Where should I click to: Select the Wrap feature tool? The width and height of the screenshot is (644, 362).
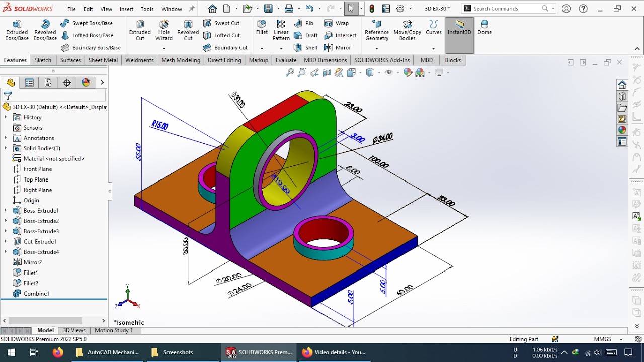[337, 23]
